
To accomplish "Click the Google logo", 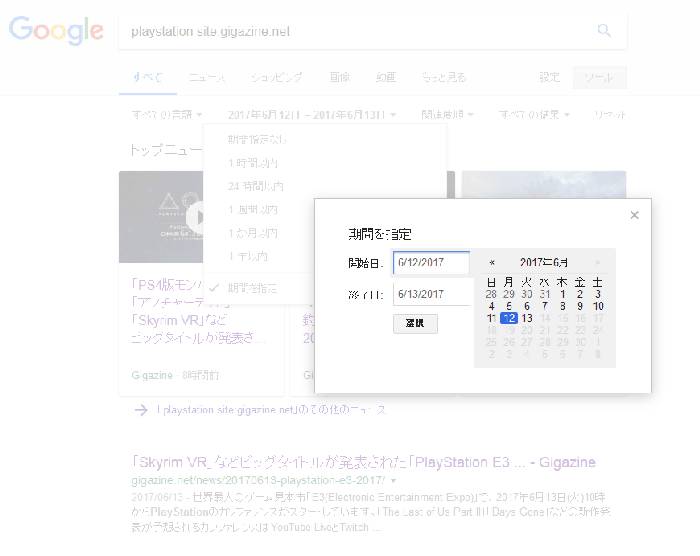I will [56, 30].
